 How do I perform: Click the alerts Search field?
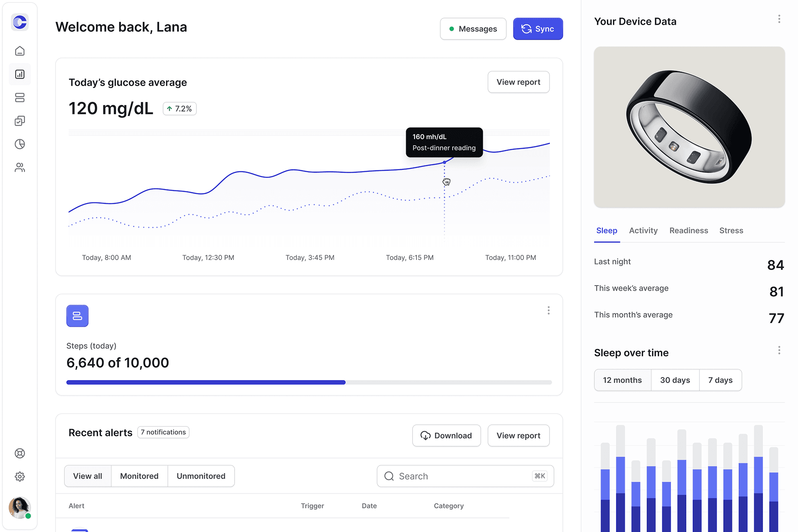[x=465, y=476]
